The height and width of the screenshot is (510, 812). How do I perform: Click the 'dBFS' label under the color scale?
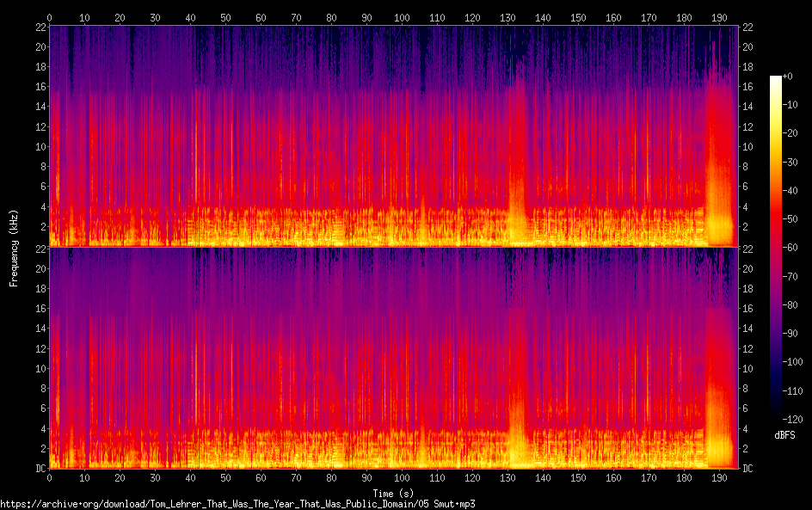click(x=784, y=435)
